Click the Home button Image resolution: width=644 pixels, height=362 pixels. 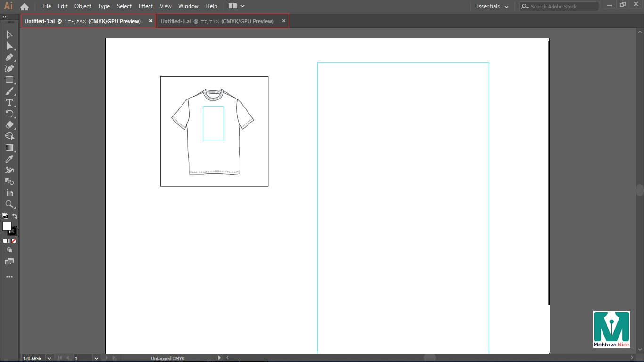pyautogui.click(x=25, y=7)
